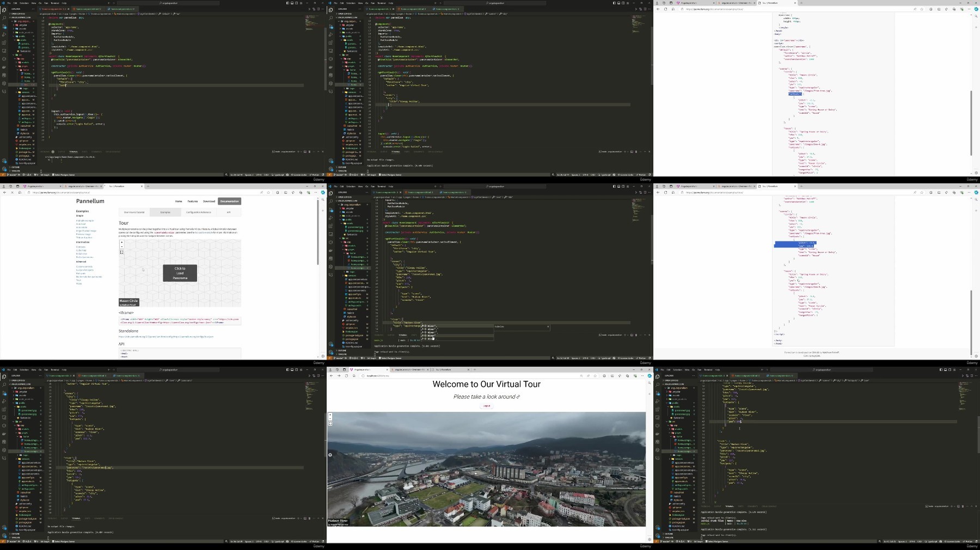
Task: Click Logout button on Virtual Tour page
Action: click(487, 406)
